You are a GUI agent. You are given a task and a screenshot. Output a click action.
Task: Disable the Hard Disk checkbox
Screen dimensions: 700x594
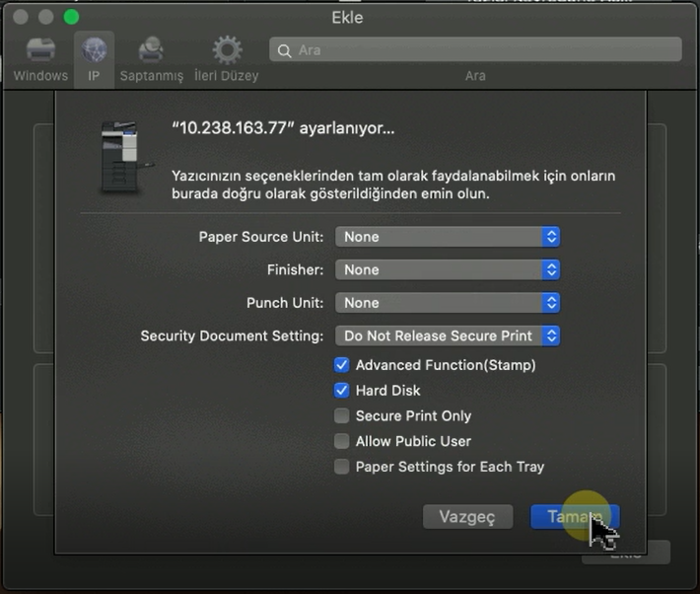pyautogui.click(x=342, y=391)
